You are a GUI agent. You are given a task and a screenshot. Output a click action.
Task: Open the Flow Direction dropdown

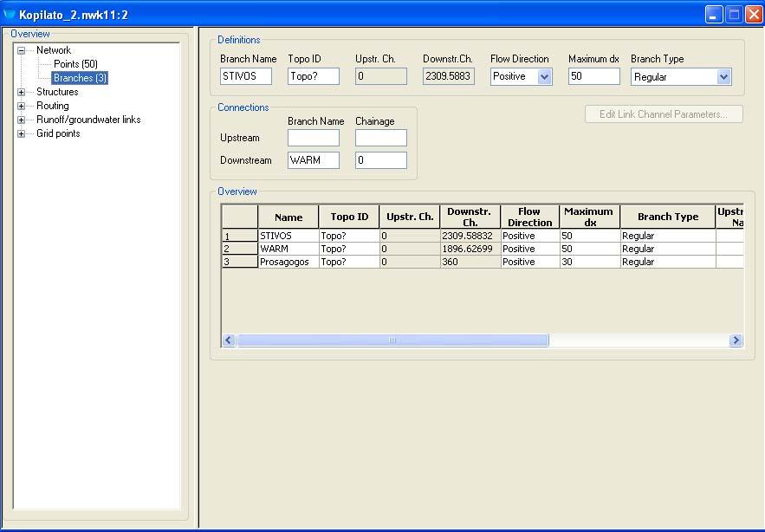544,76
